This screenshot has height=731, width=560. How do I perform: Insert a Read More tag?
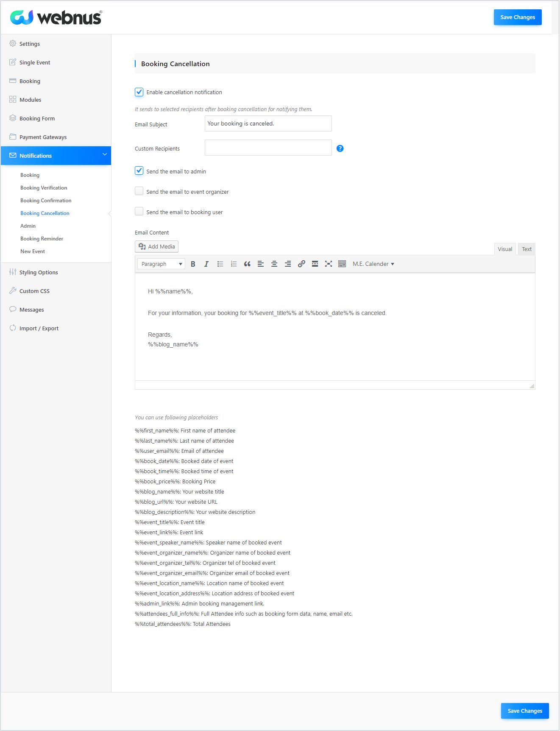coord(315,264)
